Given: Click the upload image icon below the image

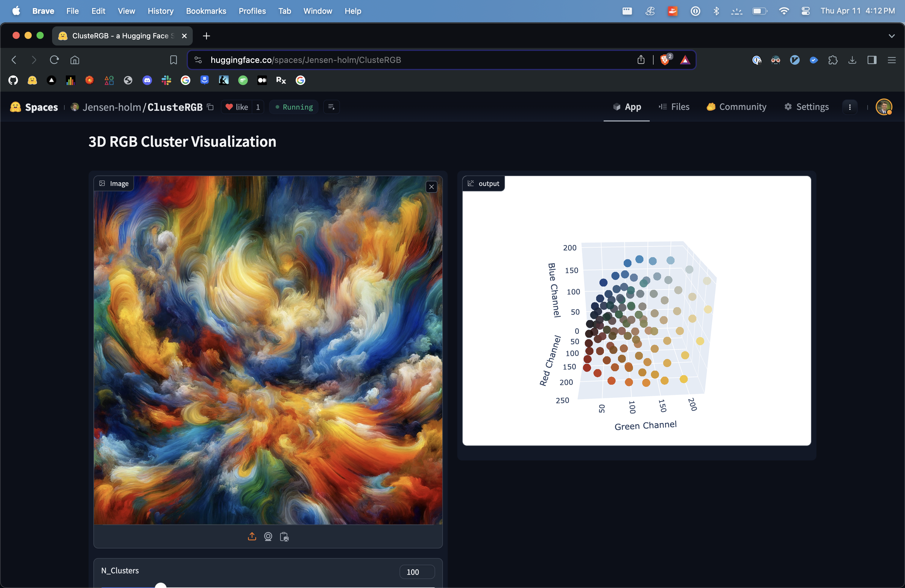Looking at the screenshot, I should (252, 536).
